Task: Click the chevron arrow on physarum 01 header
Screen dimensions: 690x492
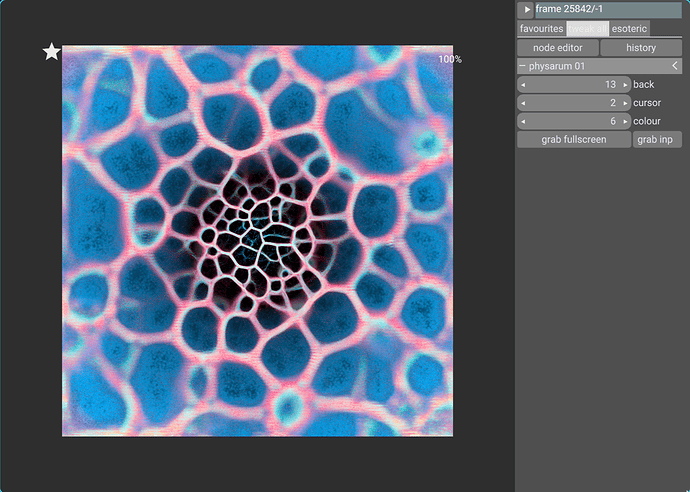Action: click(x=675, y=66)
